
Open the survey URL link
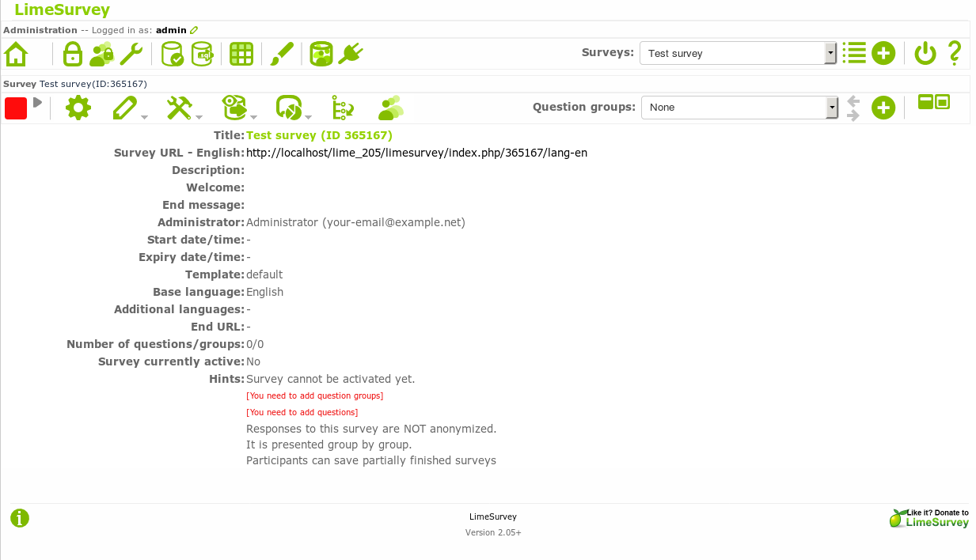pyautogui.click(x=416, y=153)
